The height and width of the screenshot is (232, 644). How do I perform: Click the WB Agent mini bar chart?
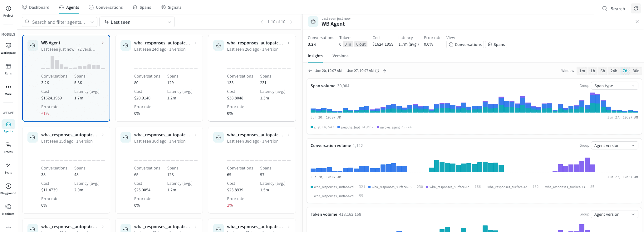click(x=73, y=63)
